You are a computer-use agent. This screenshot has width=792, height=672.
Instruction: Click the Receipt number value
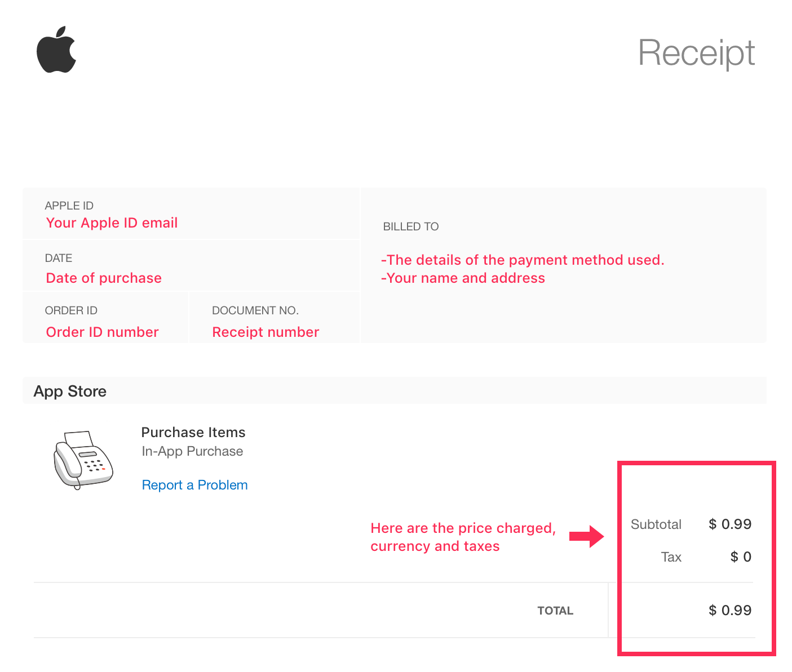[266, 332]
